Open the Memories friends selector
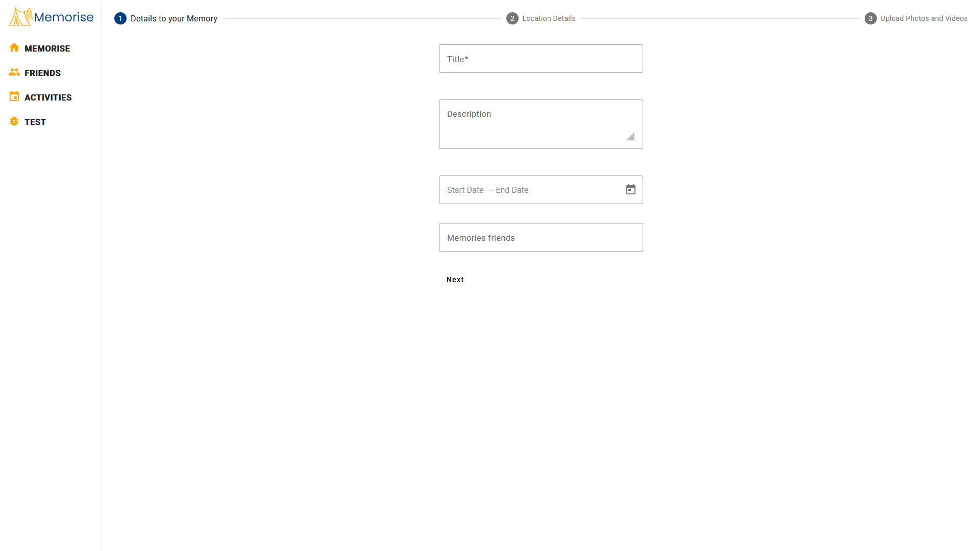Image resolution: width=980 pixels, height=551 pixels. (541, 238)
